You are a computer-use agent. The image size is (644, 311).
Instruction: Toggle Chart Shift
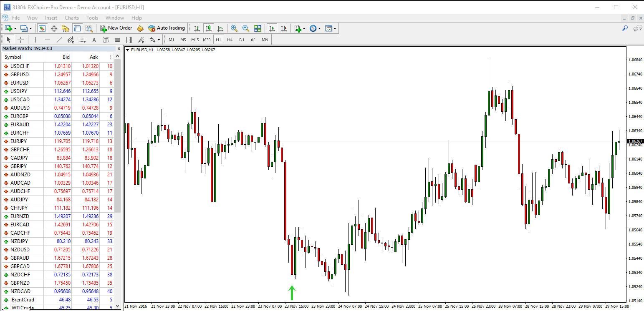click(x=284, y=28)
